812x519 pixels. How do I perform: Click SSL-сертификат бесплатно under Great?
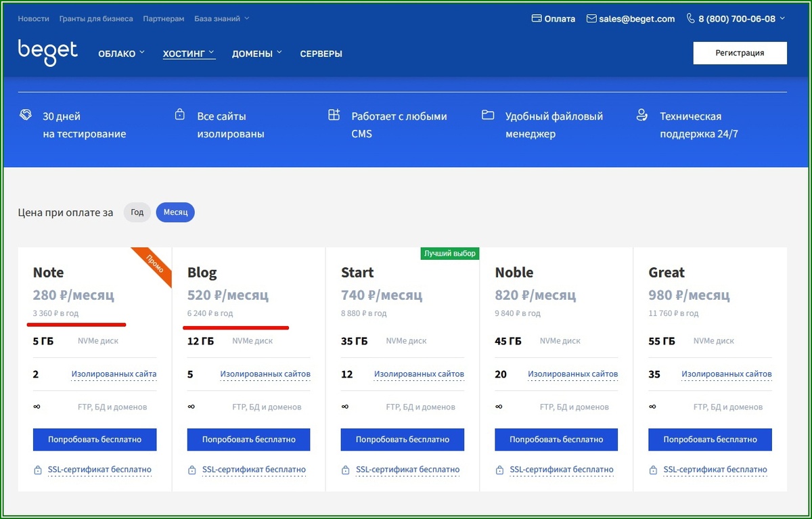pos(715,470)
